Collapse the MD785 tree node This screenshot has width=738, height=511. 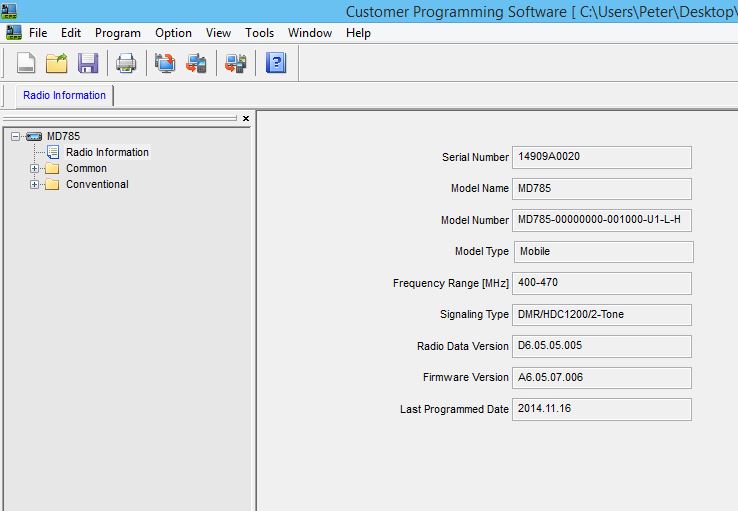(16, 136)
